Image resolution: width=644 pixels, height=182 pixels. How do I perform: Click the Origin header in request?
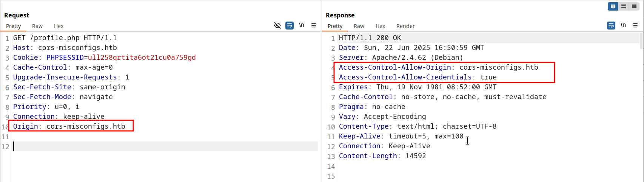coord(69,126)
